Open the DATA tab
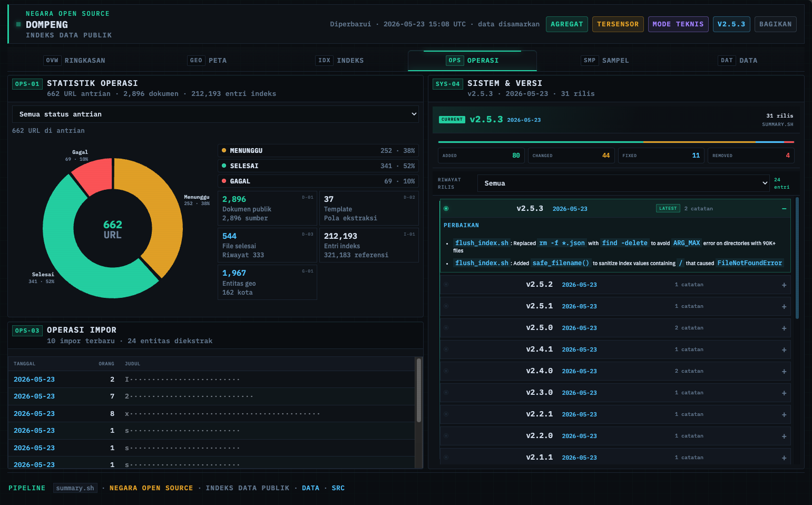This screenshot has width=812, height=505. (738, 61)
